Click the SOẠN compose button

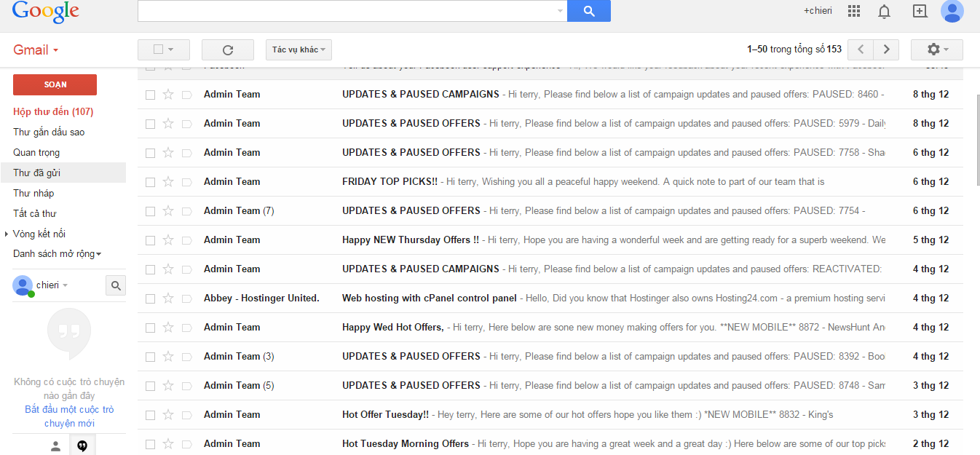(55, 84)
